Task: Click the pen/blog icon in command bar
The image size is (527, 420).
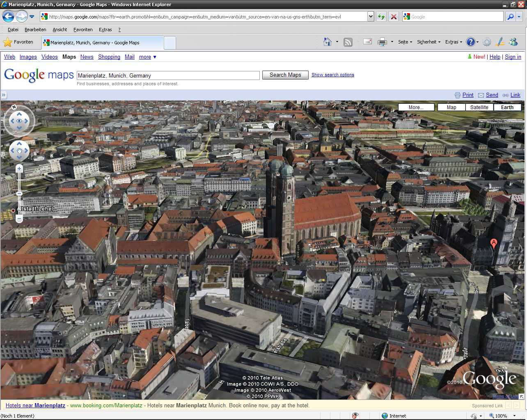Action: point(500,42)
